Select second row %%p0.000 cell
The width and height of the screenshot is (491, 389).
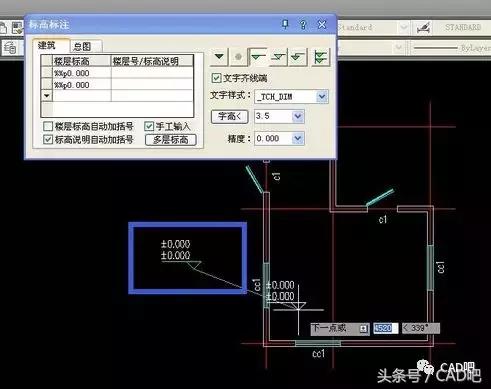click(x=82, y=85)
